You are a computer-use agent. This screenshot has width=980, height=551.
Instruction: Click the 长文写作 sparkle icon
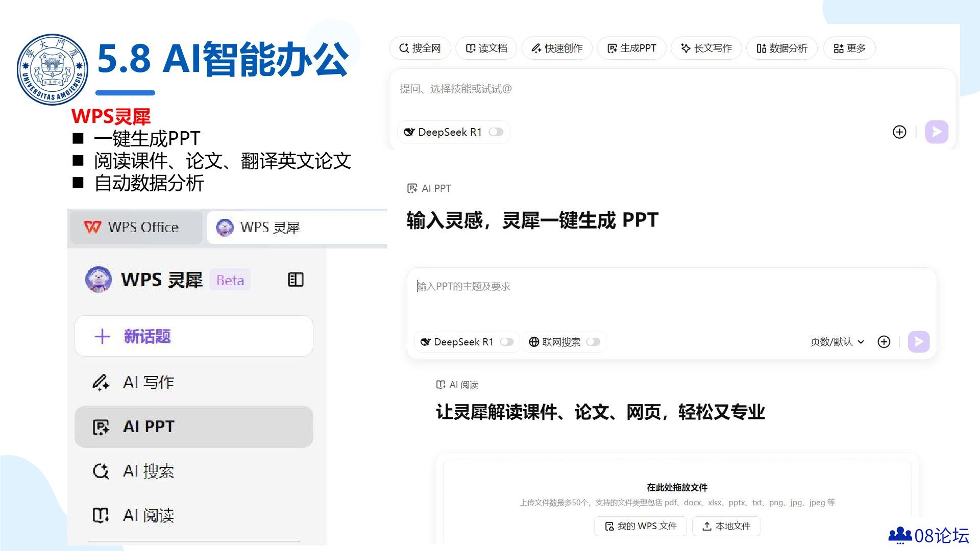click(x=685, y=48)
